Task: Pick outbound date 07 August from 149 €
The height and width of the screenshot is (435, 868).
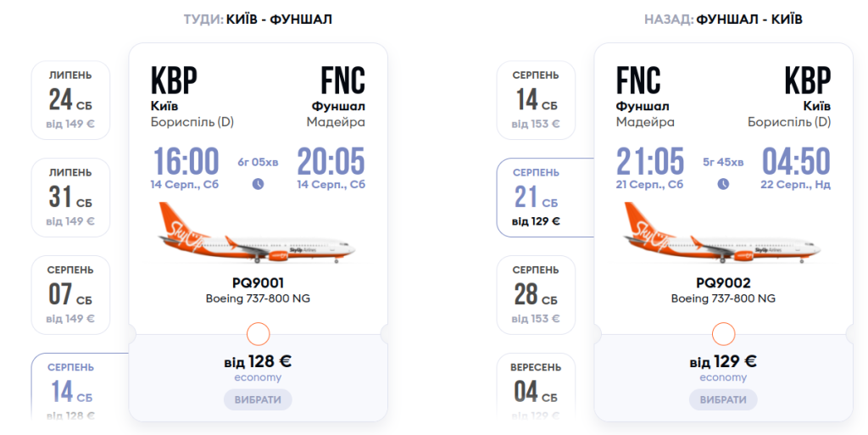Action: click(x=71, y=295)
